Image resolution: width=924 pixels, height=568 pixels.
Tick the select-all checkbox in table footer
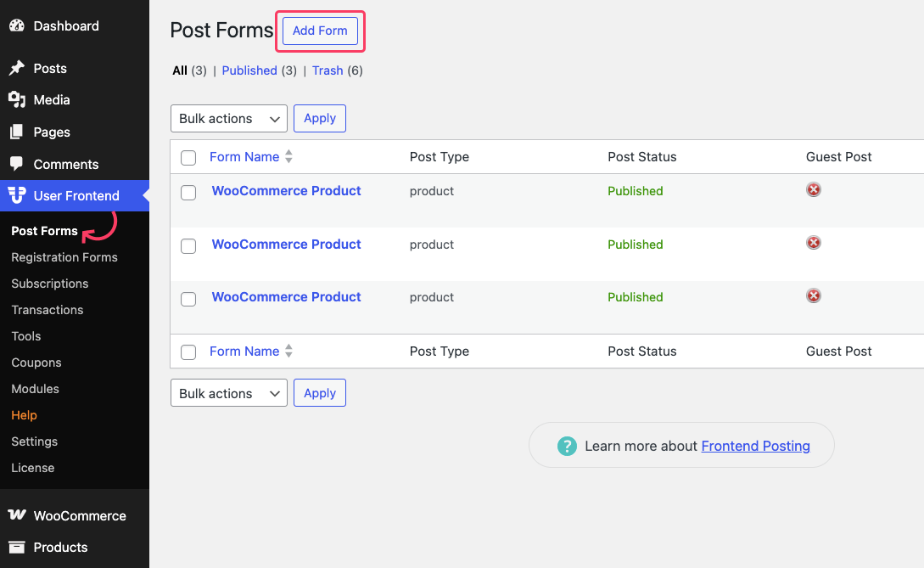click(x=188, y=352)
